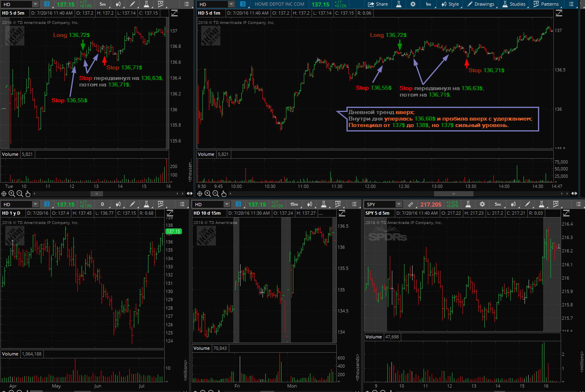Toggle scale curve icon in SPY chart
This screenshot has height=392, width=585.
click(566, 213)
